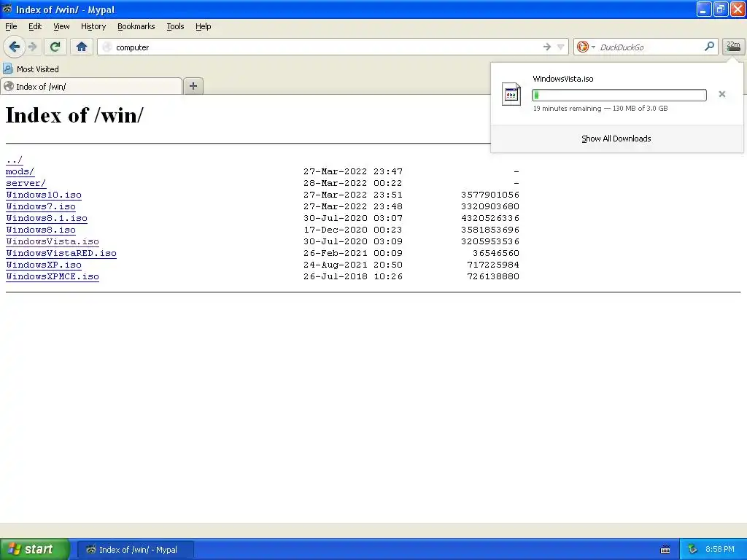Reload the current page
The image size is (747, 560).
click(55, 47)
